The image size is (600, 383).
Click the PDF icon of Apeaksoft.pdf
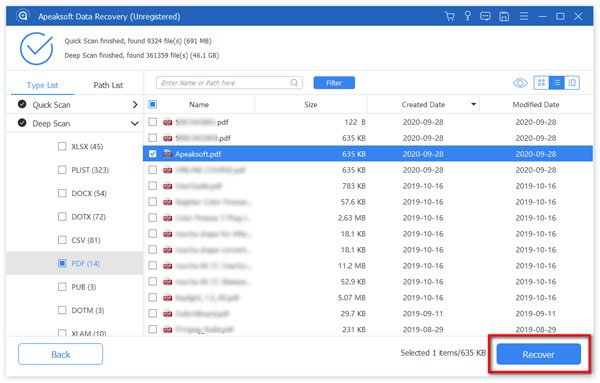[168, 154]
